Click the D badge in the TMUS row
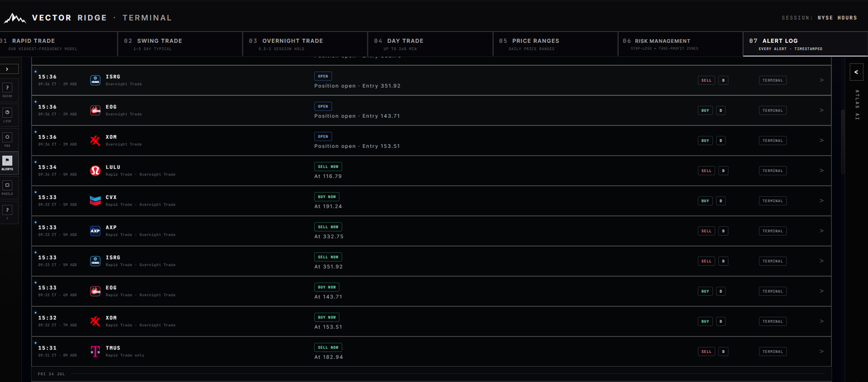The width and height of the screenshot is (868, 382). tap(723, 352)
